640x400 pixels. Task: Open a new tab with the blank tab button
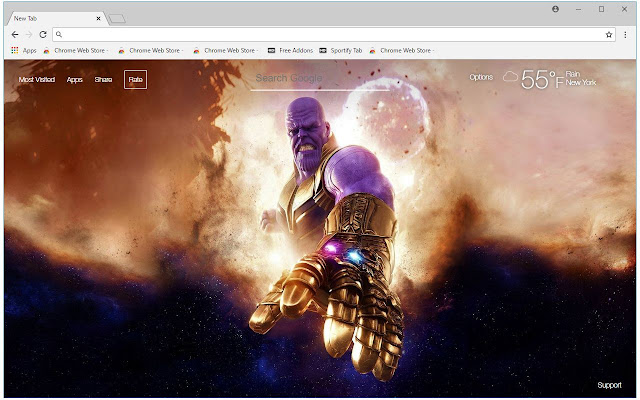pos(117,19)
